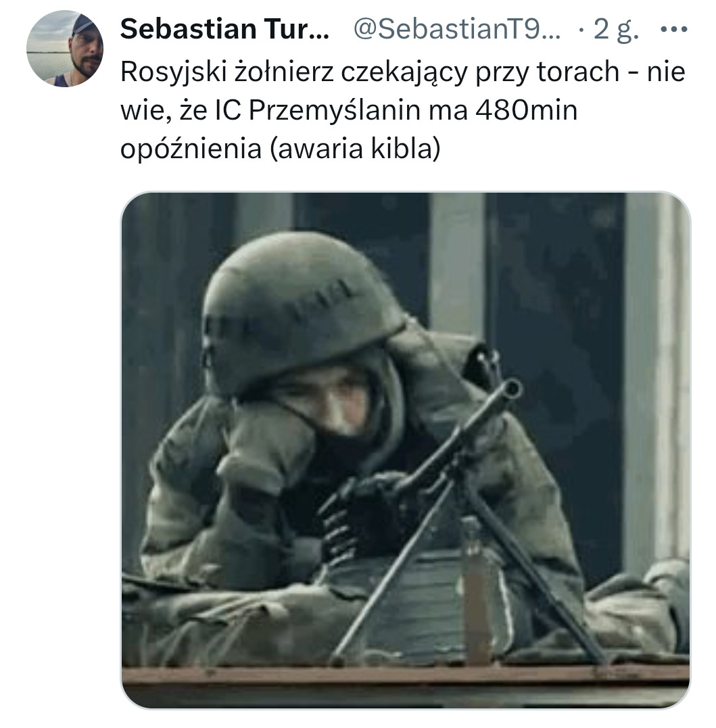Visit the @SebastianT9... handle link
The image size is (716, 728).
pyautogui.click(x=457, y=29)
